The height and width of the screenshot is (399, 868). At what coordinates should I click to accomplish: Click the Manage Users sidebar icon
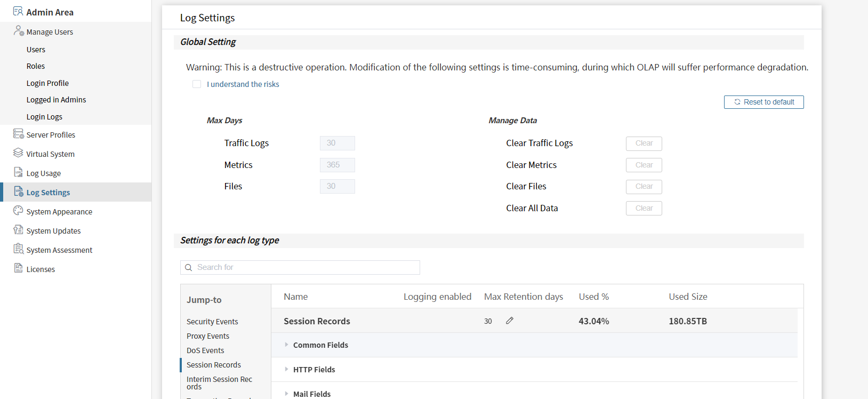pyautogui.click(x=19, y=31)
